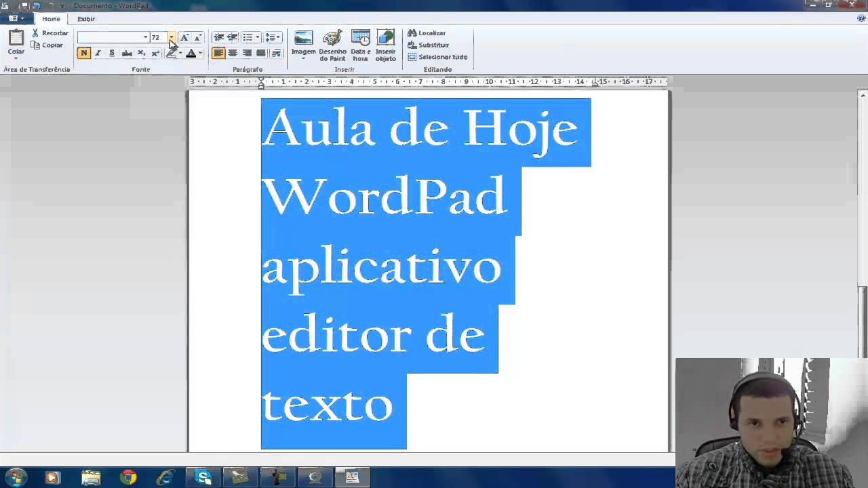Expand the Imagem dropdown arrow
Screen dimensions: 868x488
pyautogui.click(x=304, y=58)
